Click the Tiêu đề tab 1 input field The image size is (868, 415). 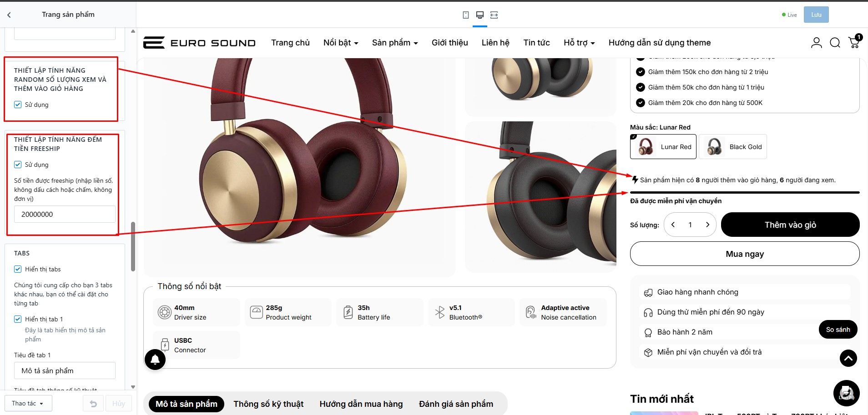coord(65,370)
